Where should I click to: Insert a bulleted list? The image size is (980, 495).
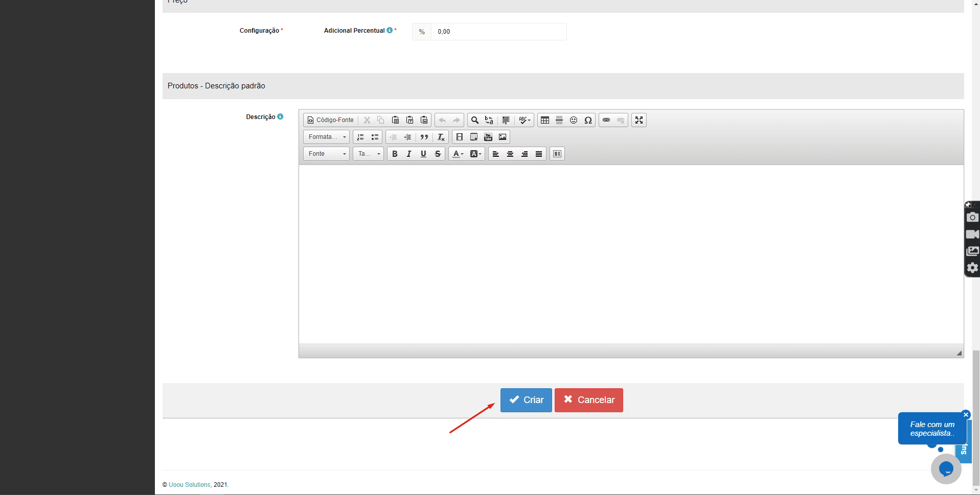[x=375, y=137]
